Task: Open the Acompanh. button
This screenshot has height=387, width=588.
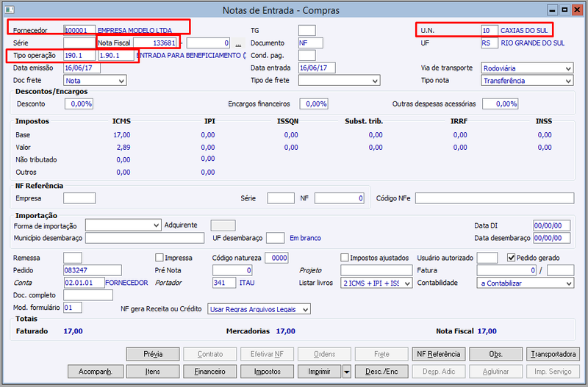Action: (96, 372)
